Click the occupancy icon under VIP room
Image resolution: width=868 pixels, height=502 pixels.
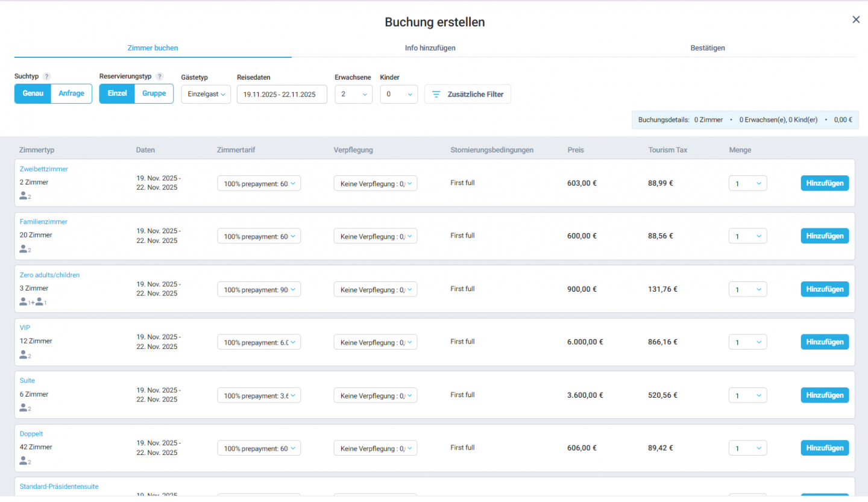tap(24, 354)
